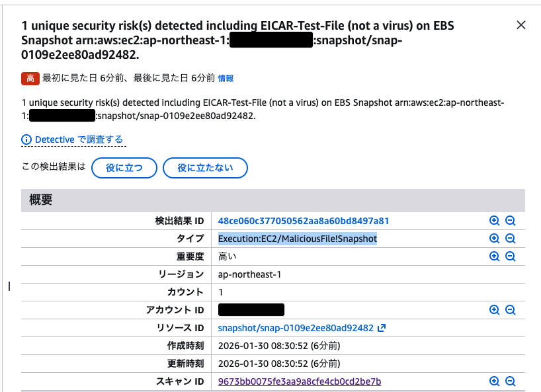Image resolution: width=541 pixels, height=392 pixels.
Task: Click the red 高 severity badge
Action: click(29, 78)
